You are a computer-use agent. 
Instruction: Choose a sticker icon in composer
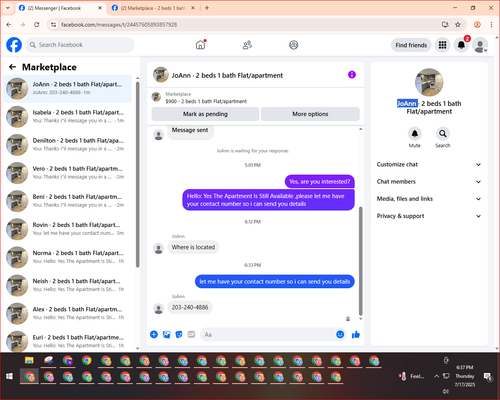179,334
